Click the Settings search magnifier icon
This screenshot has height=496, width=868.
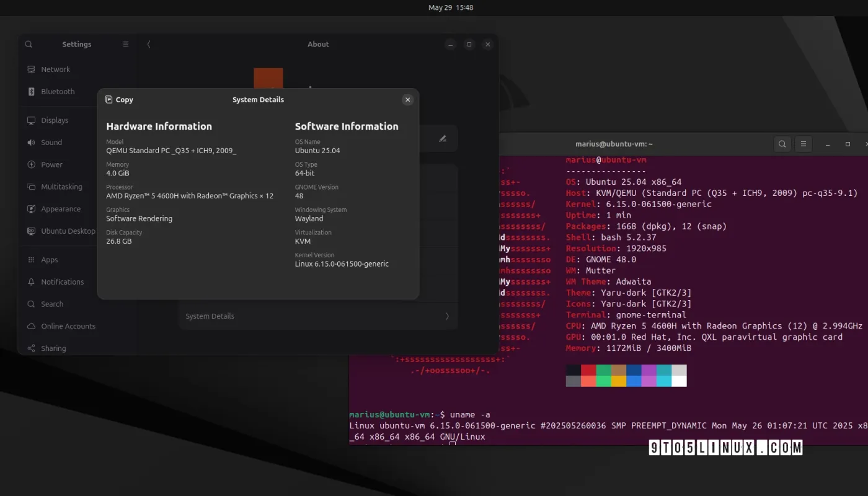tap(29, 45)
